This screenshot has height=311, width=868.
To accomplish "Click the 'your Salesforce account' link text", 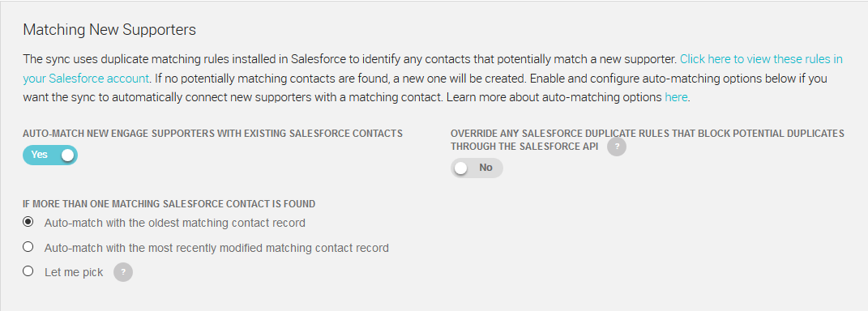I will 86,78.
